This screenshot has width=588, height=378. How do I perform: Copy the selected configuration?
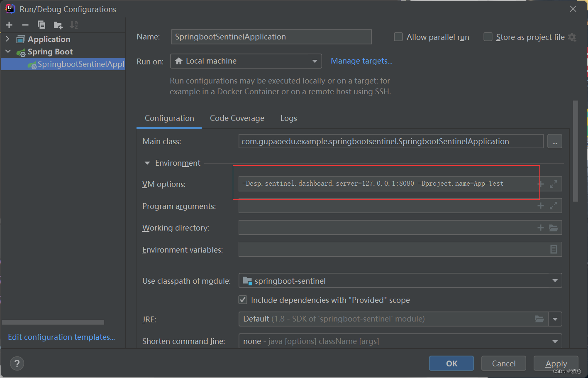click(x=41, y=25)
